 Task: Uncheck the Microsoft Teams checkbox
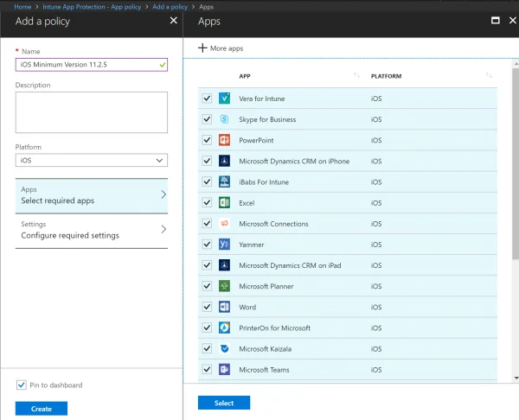[x=207, y=369]
